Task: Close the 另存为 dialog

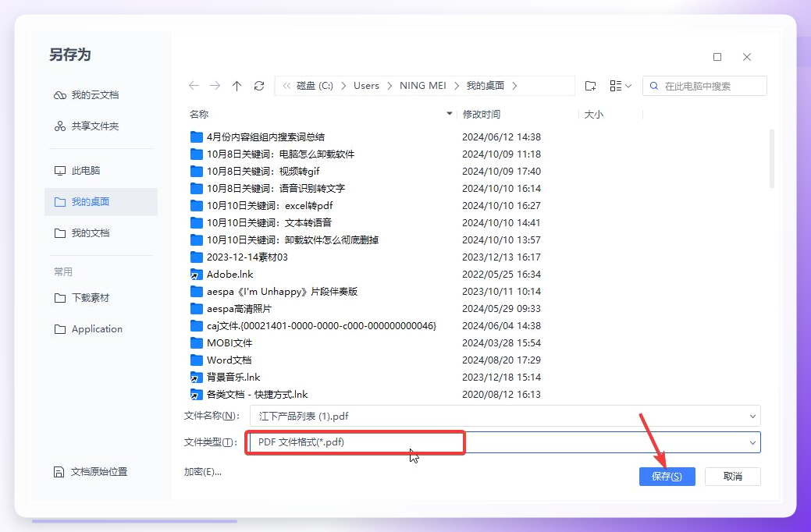Action: (747, 57)
